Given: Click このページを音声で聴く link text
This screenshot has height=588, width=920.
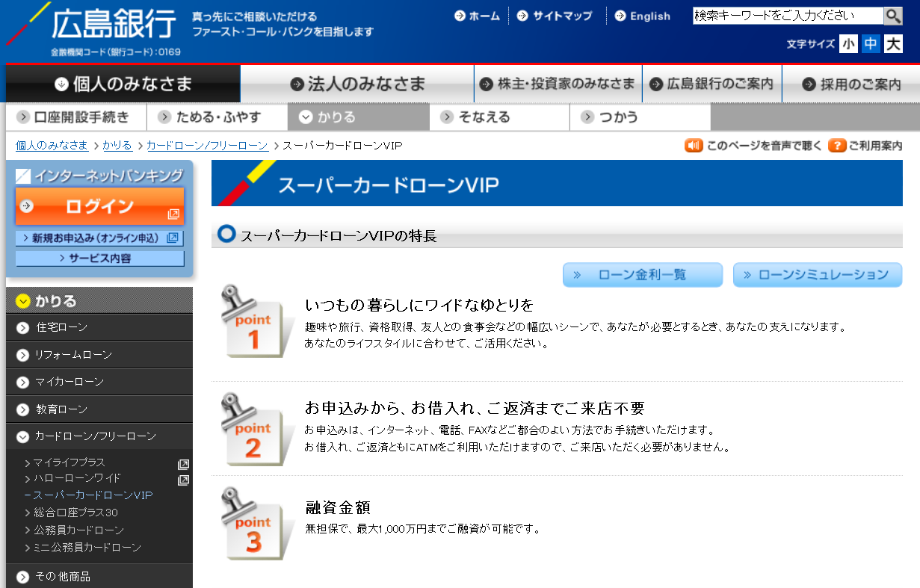Looking at the screenshot, I should 764,146.
